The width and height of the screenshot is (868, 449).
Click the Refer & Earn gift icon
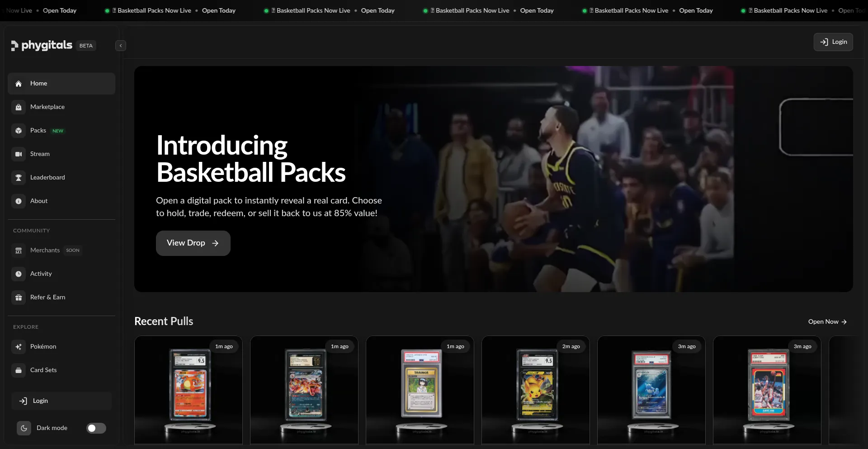pos(19,298)
